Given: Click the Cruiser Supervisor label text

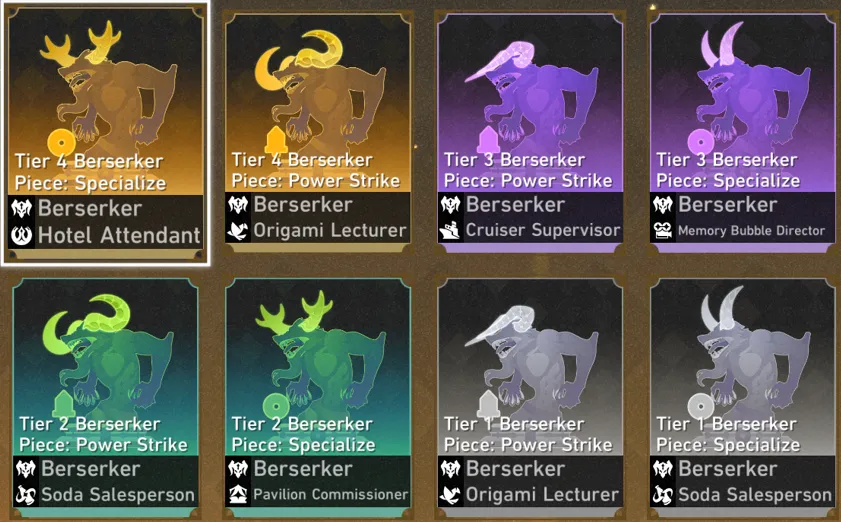Looking at the screenshot, I should 543,231.
